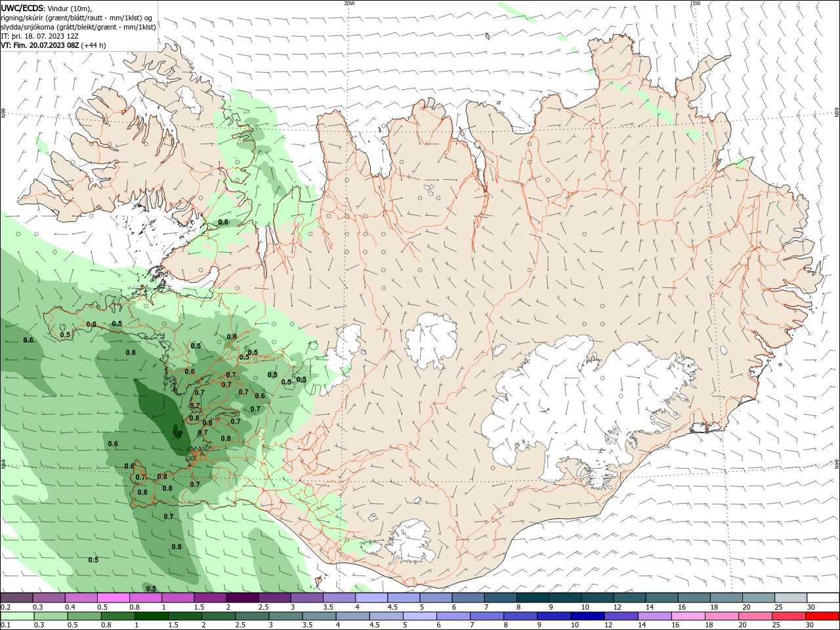This screenshot has height=630, width=840.
Task: Click the rain legend 25 red-pink swatch
Action: (789, 616)
